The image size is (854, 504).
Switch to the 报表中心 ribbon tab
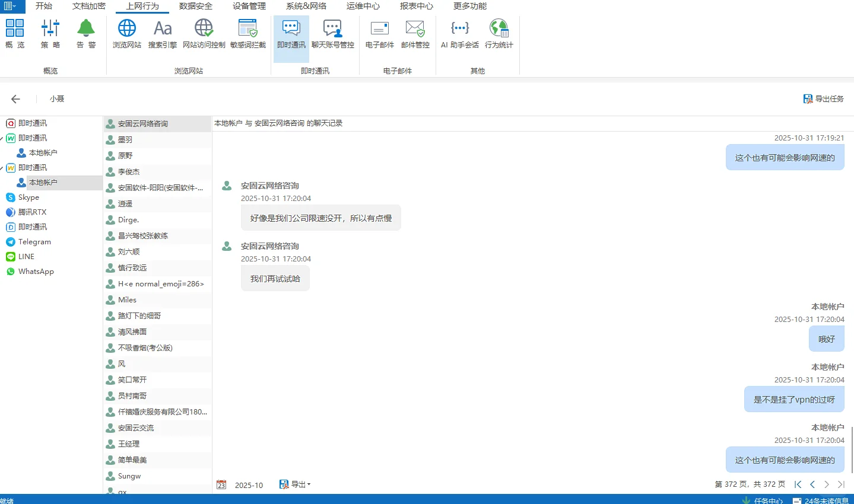coord(417,6)
